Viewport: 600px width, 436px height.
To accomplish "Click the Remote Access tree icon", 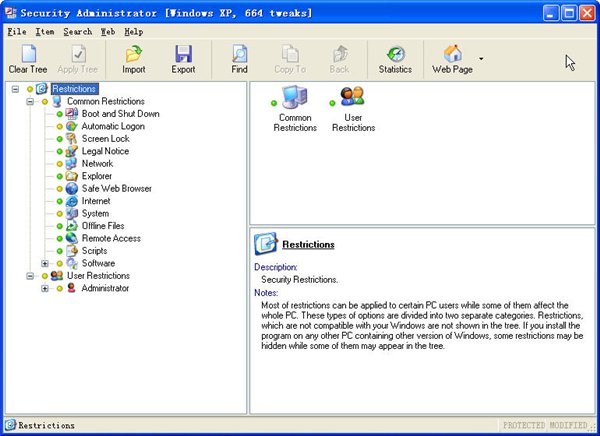I will pyautogui.click(x=72, y=238).
